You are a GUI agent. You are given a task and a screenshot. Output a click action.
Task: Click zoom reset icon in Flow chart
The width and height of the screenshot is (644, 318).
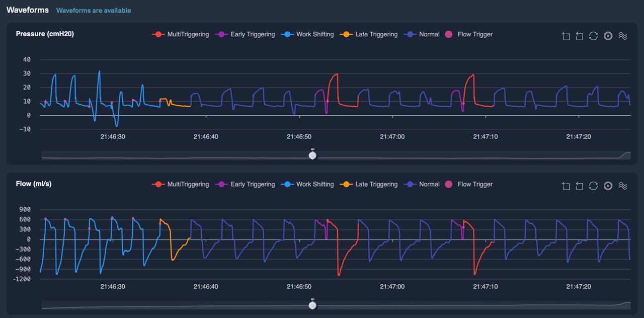580,186
